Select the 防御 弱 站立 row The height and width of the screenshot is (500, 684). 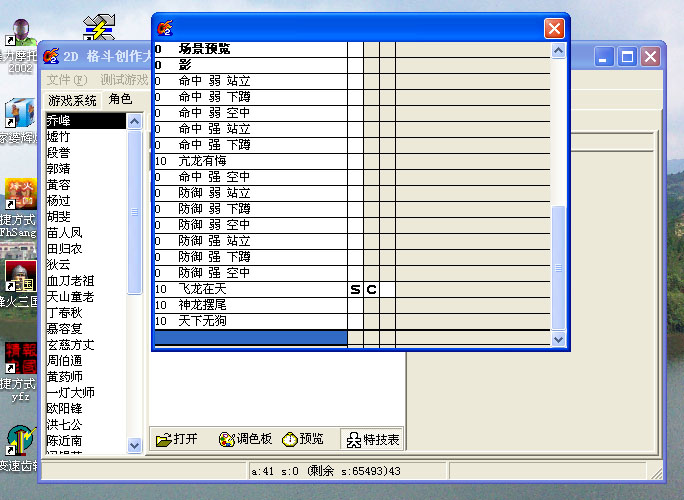(x=251, y=193)
